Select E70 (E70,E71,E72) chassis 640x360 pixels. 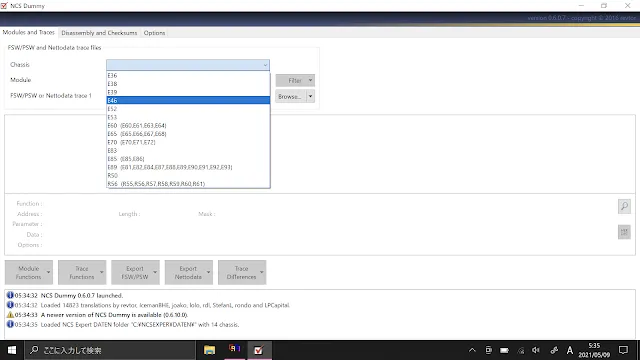pyautogui.click(x=188, y=142)
